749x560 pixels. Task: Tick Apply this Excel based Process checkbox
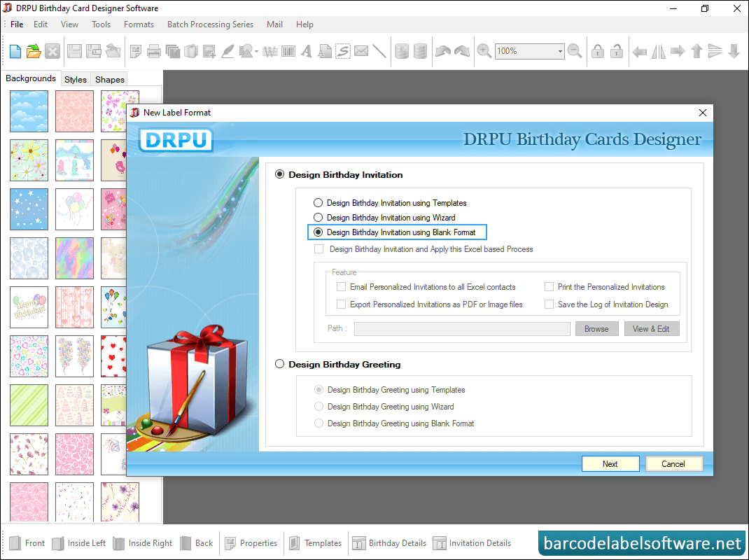point(319,249)
